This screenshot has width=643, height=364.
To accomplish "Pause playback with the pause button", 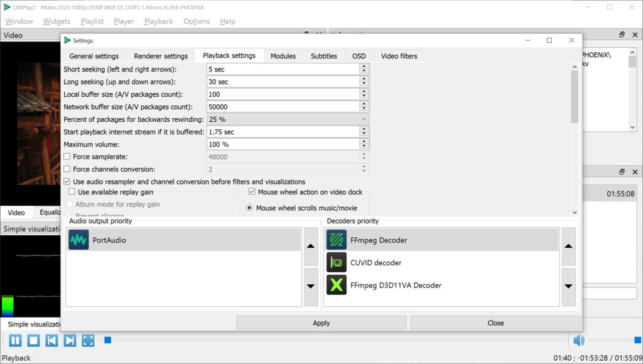I will tap(15, 340).
